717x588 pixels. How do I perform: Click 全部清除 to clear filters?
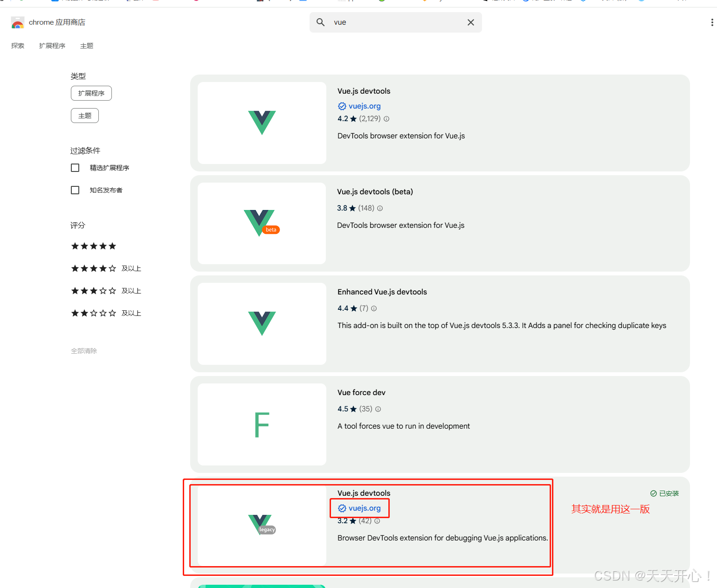tap(84, 351)
